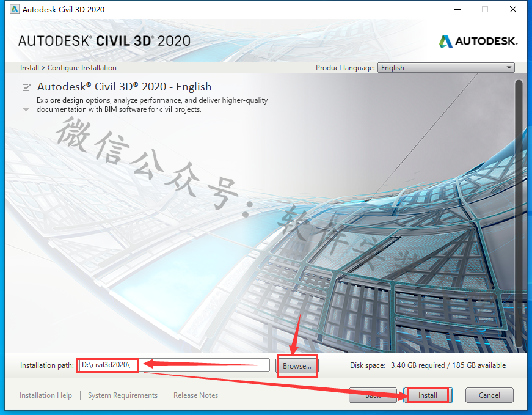Open the Installation Help link
Screen dimensions: 532x415
point(46,395)
